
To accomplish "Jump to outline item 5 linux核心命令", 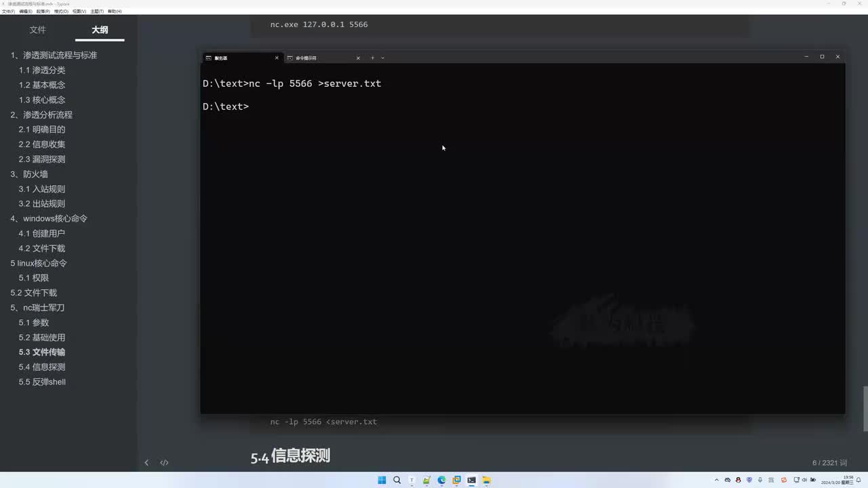I will pyautogui.click(x=39, y=263).
